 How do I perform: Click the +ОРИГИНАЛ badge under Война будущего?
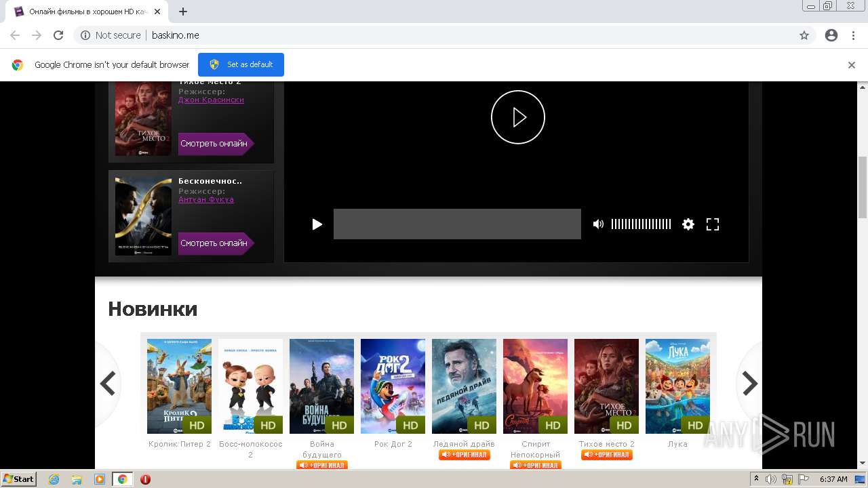322,465
